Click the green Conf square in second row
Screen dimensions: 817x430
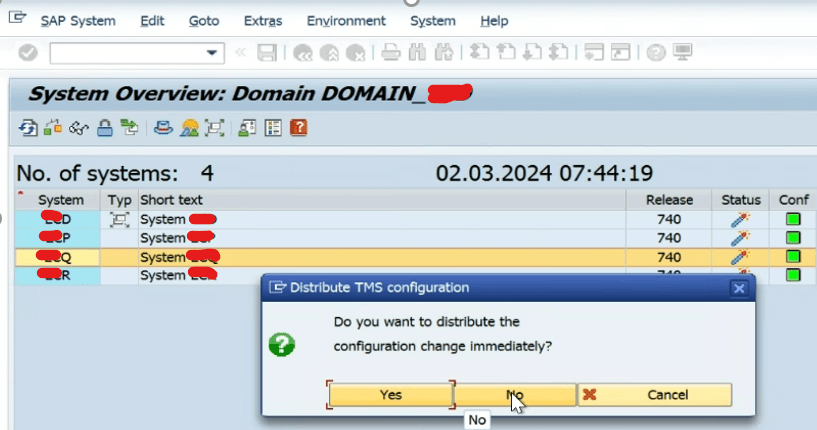pos(793,238)
